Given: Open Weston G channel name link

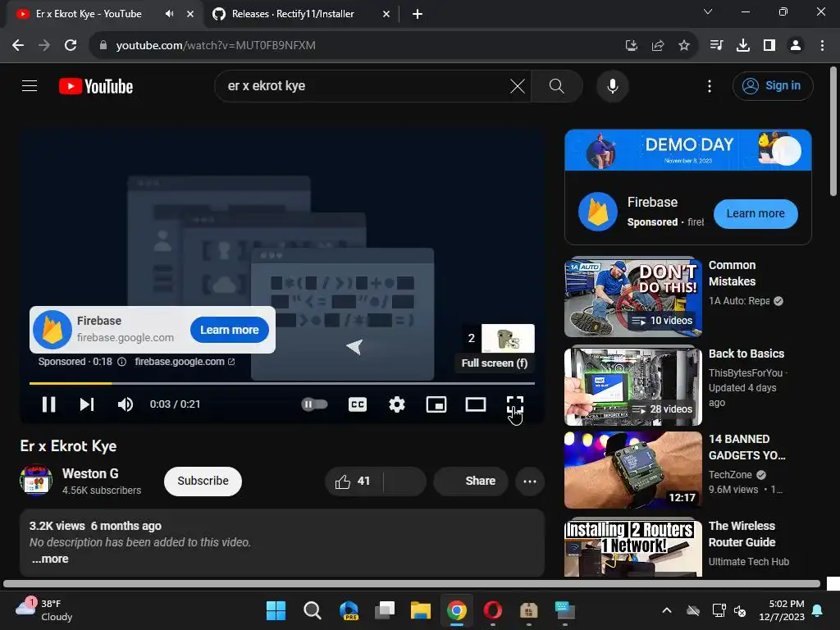Looking at the screenshot, I should (x=90, y=473).
